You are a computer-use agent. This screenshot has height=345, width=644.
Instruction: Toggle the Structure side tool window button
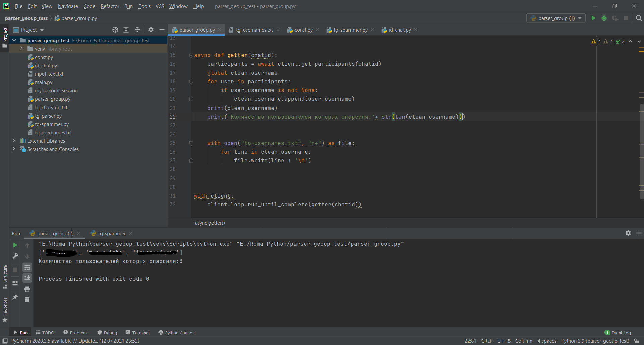[5, 277]
